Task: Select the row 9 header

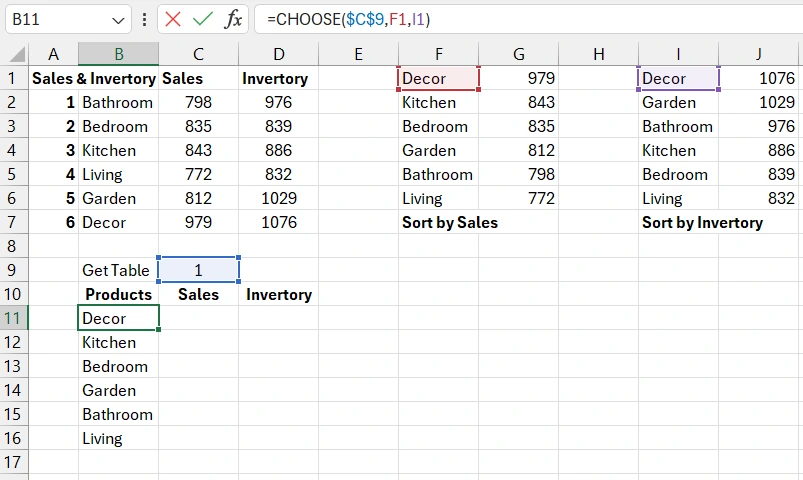Action: pos(14,270)
